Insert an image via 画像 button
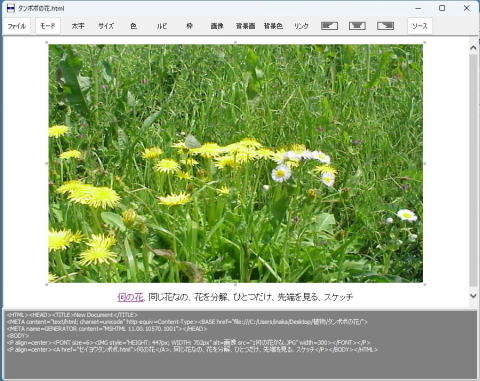The height and width of the screenshot is (381, 480). point(217,26)
